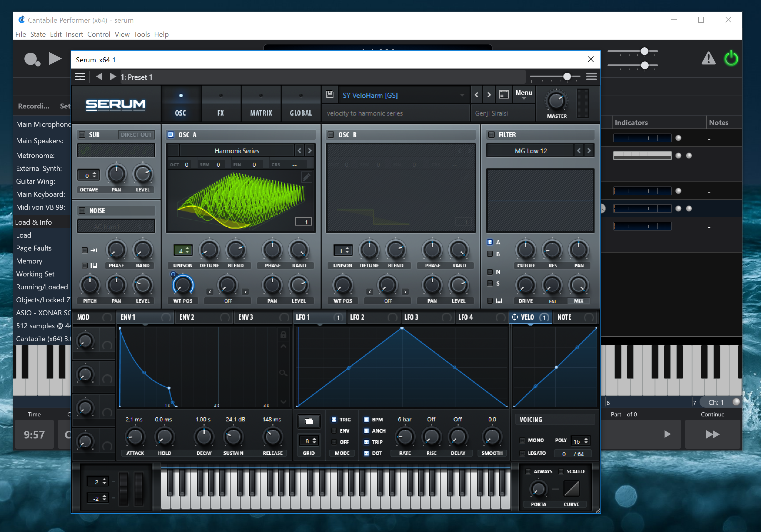Adjust pitch bend up range stepper

(x=98, y=482)
